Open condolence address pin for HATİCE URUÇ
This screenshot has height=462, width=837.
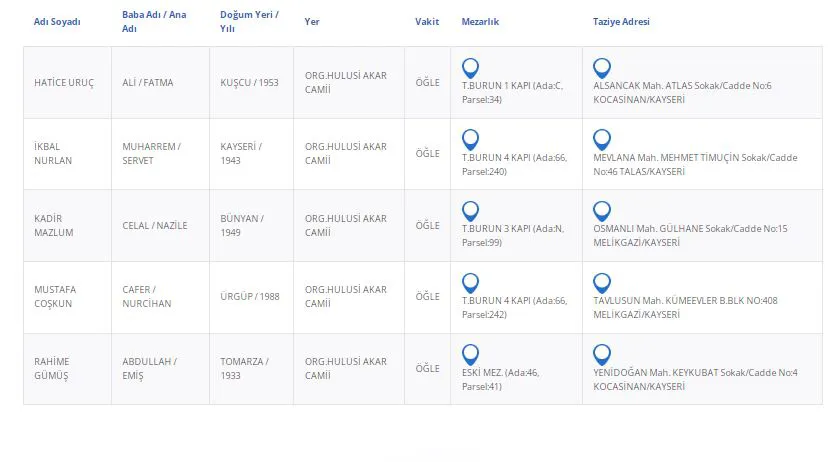(x=601, y=68)
